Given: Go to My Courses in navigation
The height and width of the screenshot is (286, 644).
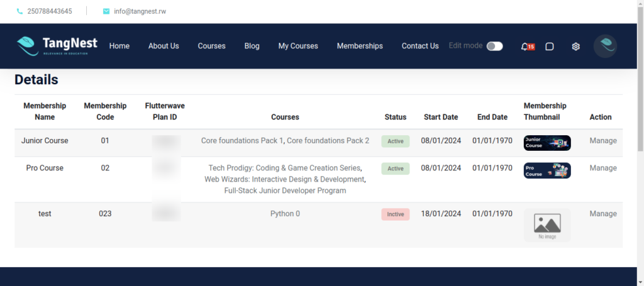Looking at the screenshot, I should click(298, 46).
